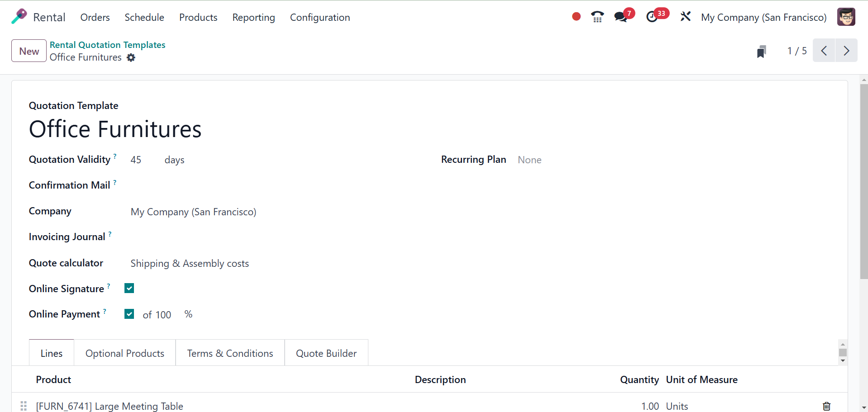Click the Rental app title
The width and height of the screenshot is (868, 412).
point(49,17)
